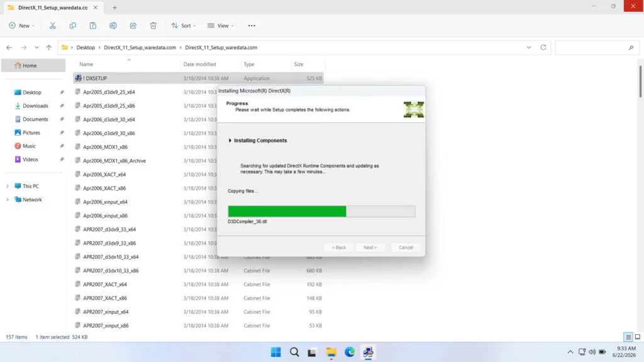Add a new File Explorer tab
Screen dimensions: 644x362
pos(114,8)
